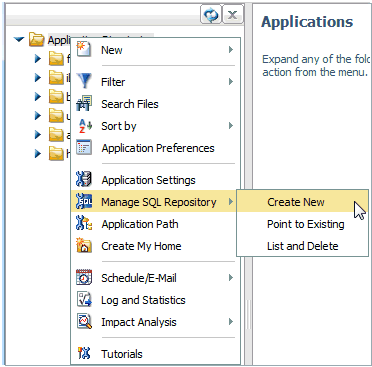Click the A-Z icon for Sort by
The height and width of the screenshot is (367, 372).
(85, 126)
